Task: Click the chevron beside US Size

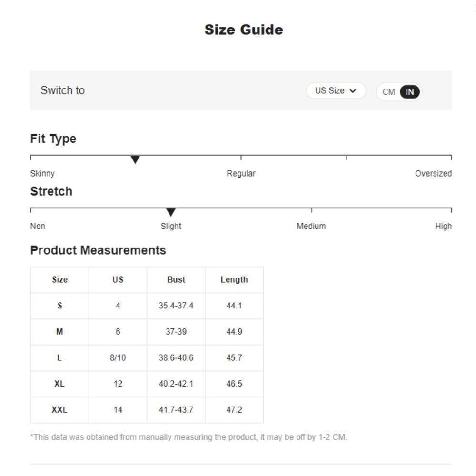Action: point(353,91)
